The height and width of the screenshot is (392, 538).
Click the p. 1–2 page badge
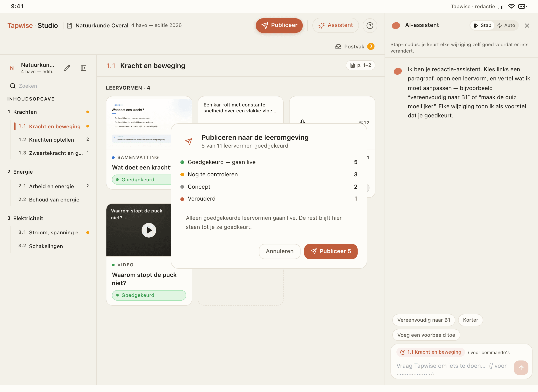point(360,65)
